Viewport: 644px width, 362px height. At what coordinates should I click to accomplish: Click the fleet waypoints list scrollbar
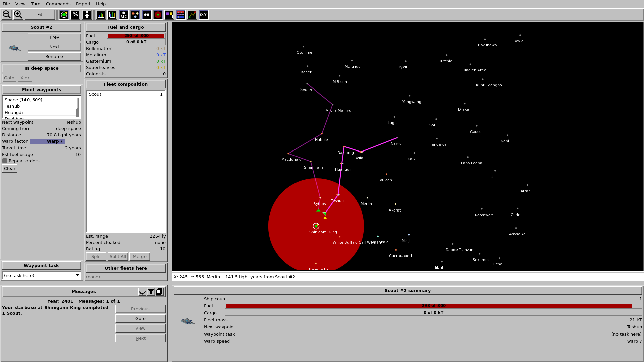tap(78, 107)
